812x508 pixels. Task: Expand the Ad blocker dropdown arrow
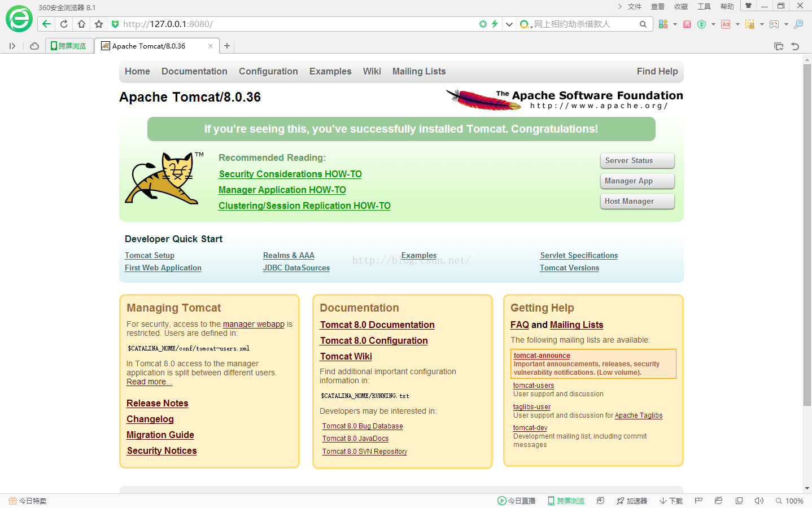(737, 24)
